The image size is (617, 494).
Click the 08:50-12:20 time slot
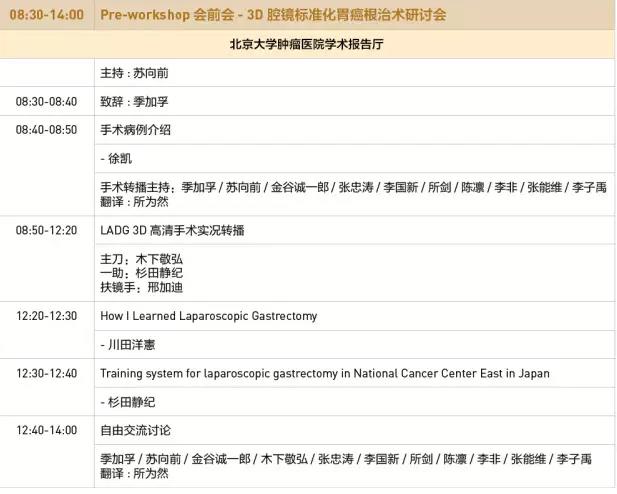click(46, 230)
